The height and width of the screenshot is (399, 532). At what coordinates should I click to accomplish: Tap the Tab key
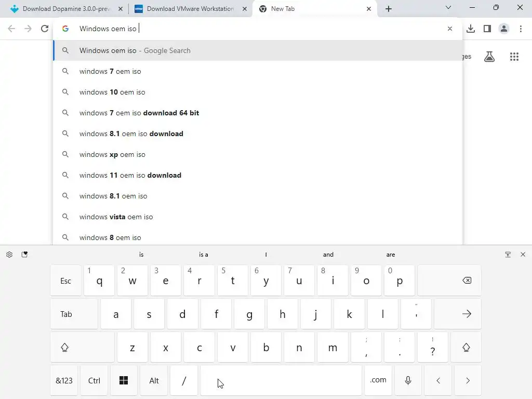click(x=74, y=314)
